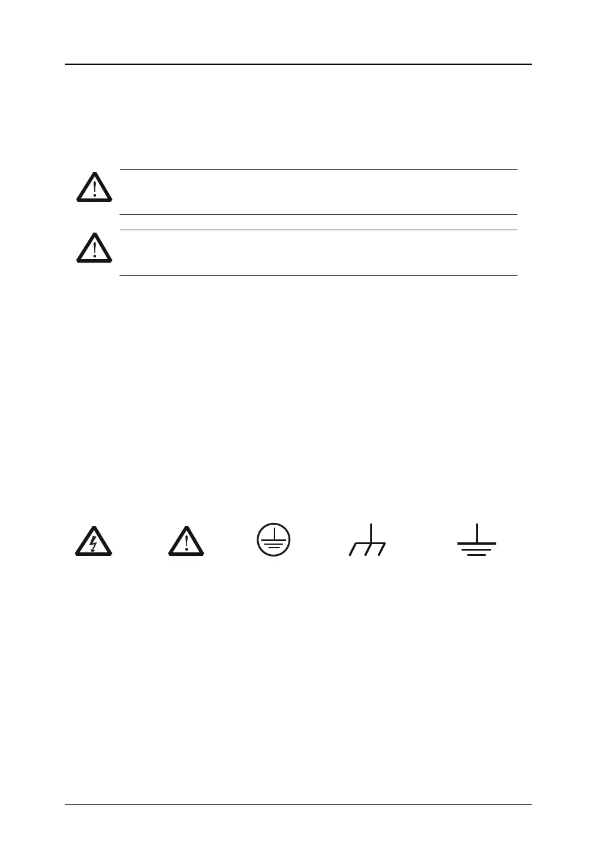Click the bottom border line of the second notice box
This screenshot has height=868, width=614.
tap(318, 275)
